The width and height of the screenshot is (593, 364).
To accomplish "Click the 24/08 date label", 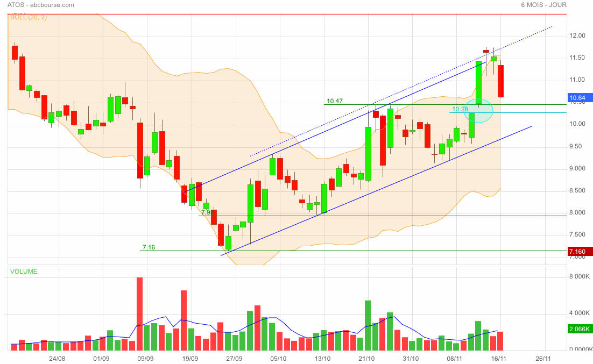I will 57,359.
